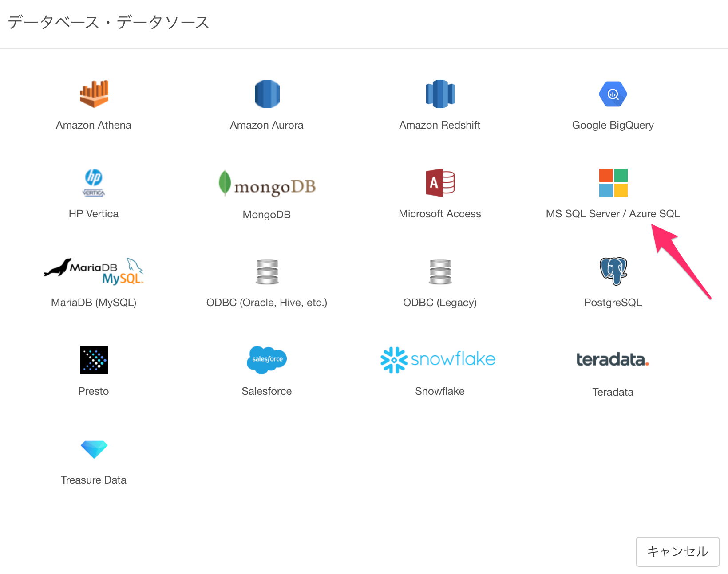The height and width of the screenshot is (574, 728).
Task: Click the Snowflake text label
Action: coord(440,391)
